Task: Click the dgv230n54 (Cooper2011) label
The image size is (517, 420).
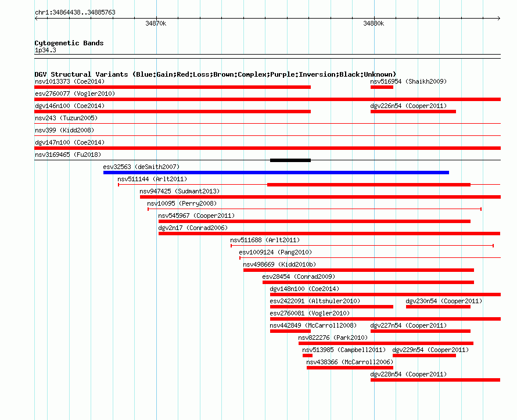Action: coord(444,301)
